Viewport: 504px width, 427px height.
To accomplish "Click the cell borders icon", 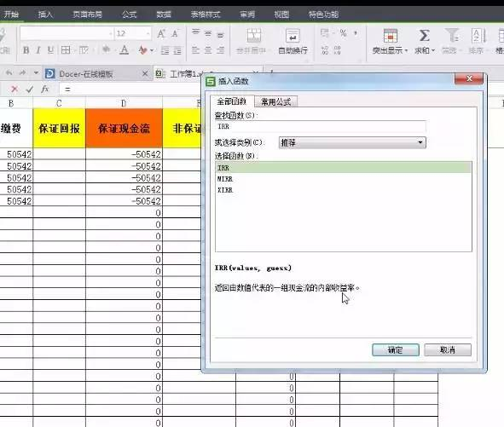I will 66,50.
